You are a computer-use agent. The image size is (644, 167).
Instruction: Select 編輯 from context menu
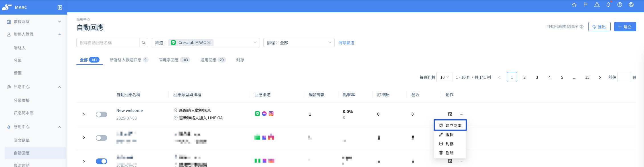click(x=450, y=135)
